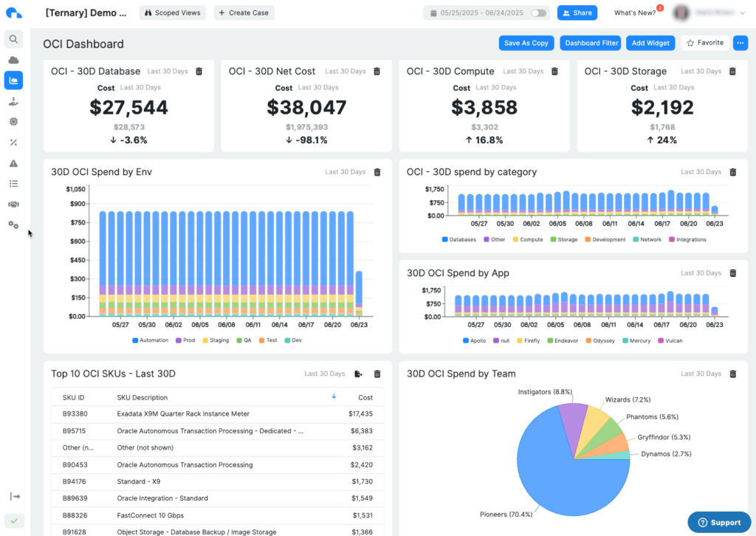The height and width of the screenshot is (536, 756).
Task: Open the savings icon in the left sidebar
Action: [13, 100]
